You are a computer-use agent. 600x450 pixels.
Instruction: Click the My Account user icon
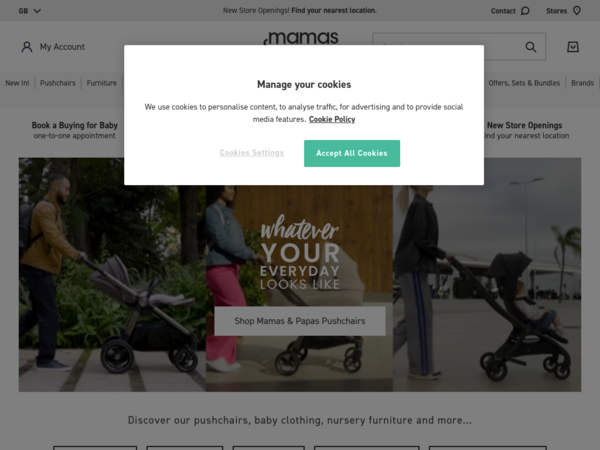pyautogui.click(x=27, y=47)
